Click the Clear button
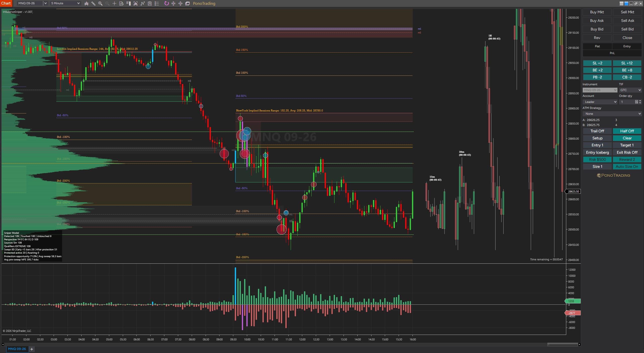The height and width of the screenshot is (353, 644). [x=627, y=138]
